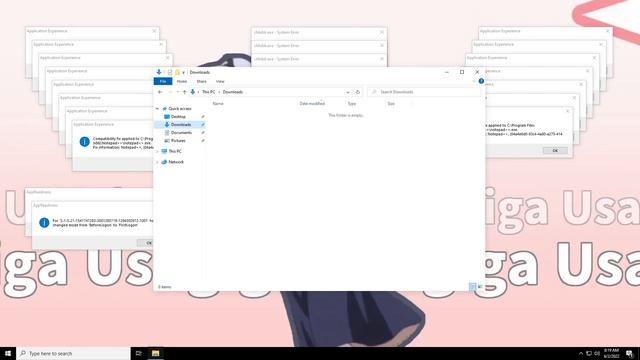Open the Customize Quick Access Toolbar dropdown
The image size is (640, 360).
(x=183, y=73)
